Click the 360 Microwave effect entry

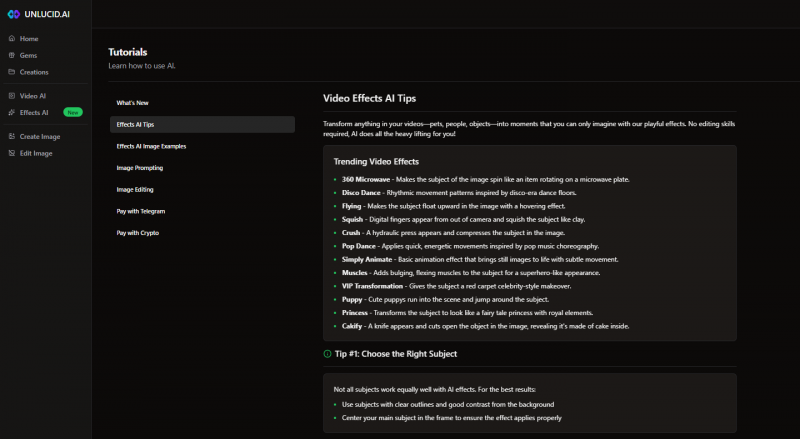tap(367, 179)
